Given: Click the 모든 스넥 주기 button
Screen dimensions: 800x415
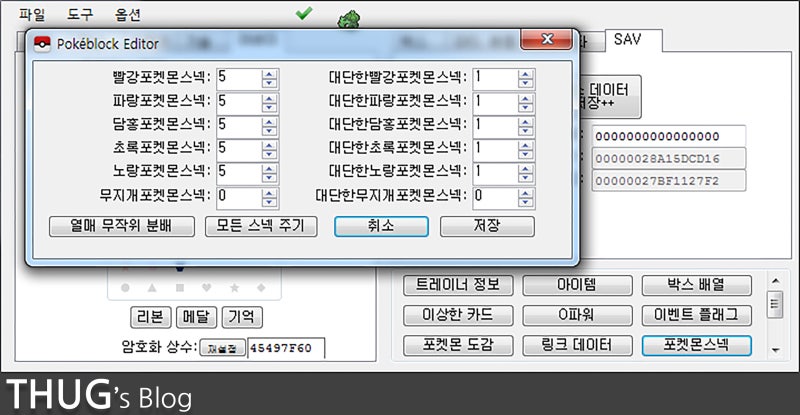Looking at the screenshot, I should 261,226.
